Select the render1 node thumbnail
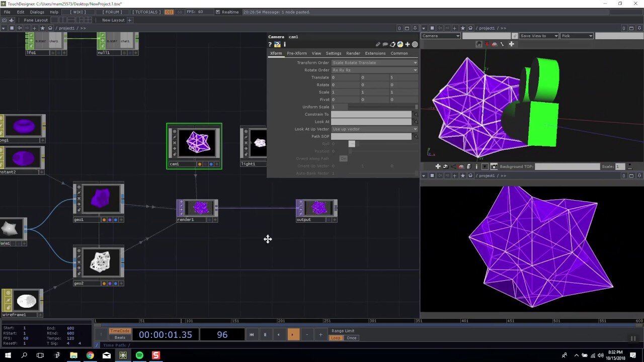Viewport: 644px width, 362px height. click(x=201, y=208)
